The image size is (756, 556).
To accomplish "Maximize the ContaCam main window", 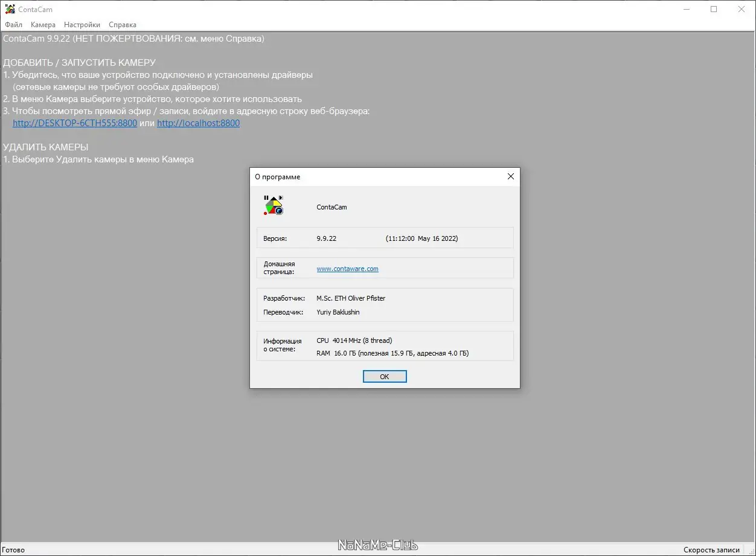I will point(714,9).
